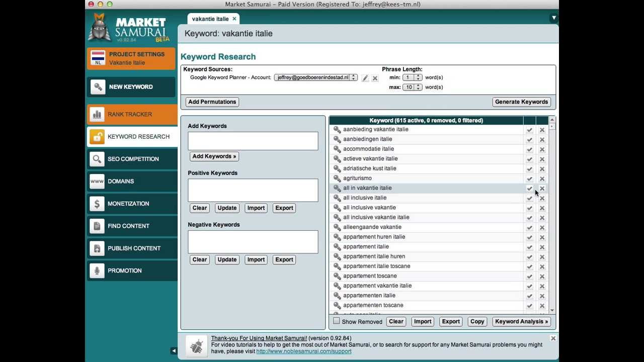The image size is (644, 362).
Task: Tick checkmark for all inclusive vakantie italie
Action: click(529, 218)
